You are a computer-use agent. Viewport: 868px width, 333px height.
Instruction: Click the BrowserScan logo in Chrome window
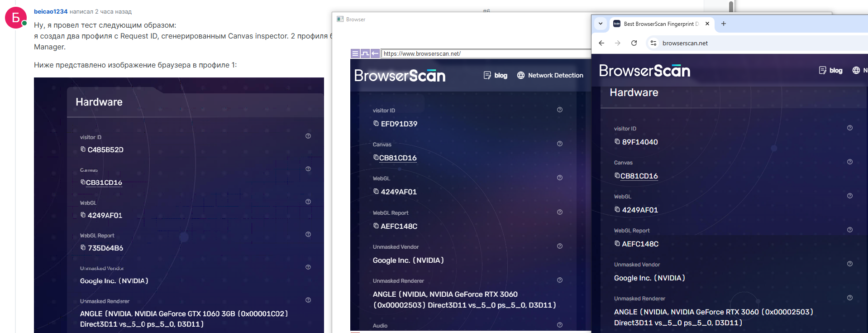[644, 71]
